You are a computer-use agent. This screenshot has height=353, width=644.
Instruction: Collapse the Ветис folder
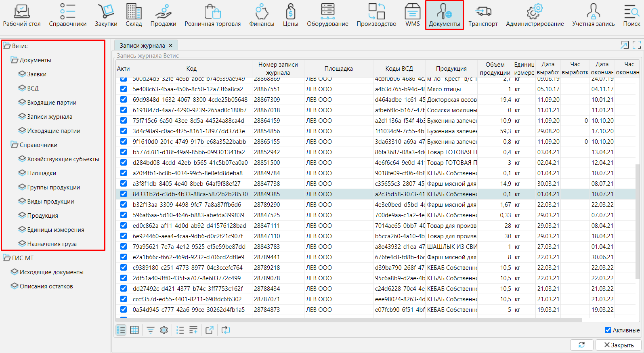tap(7, 46)
